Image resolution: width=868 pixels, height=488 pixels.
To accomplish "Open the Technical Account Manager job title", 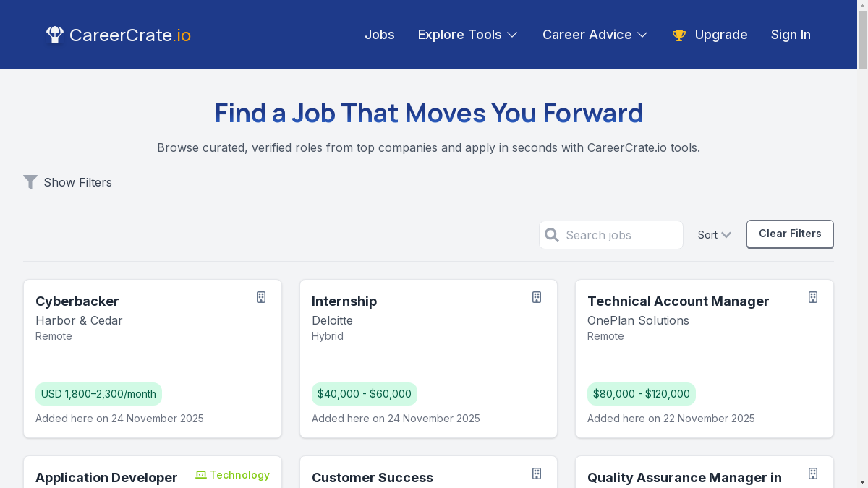I will tap(678, 301).
